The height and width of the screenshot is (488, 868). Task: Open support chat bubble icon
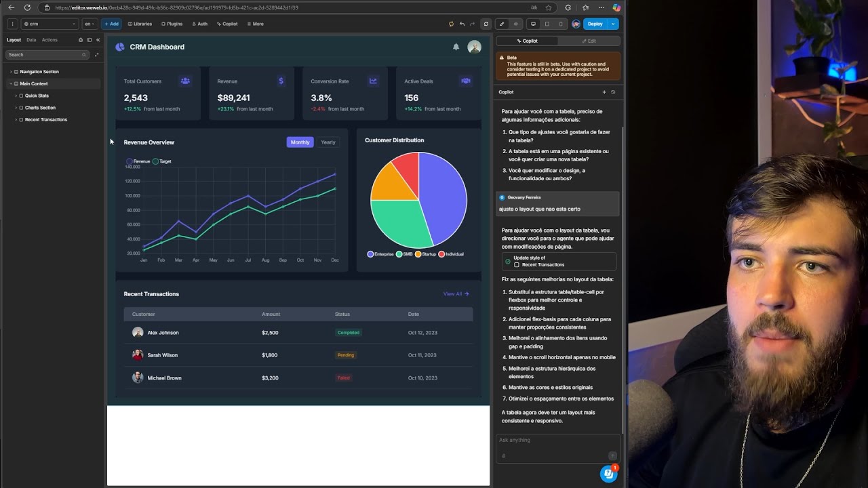pos(608,474)
